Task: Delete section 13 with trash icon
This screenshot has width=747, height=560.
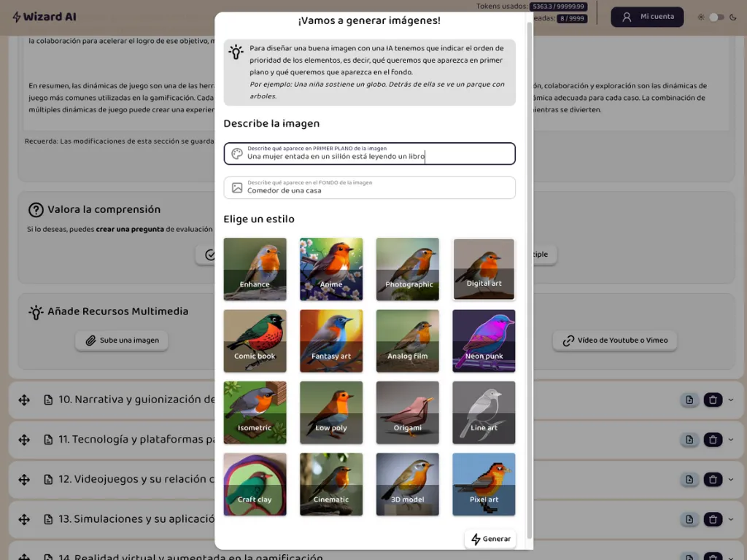Action: click(713, 519)
